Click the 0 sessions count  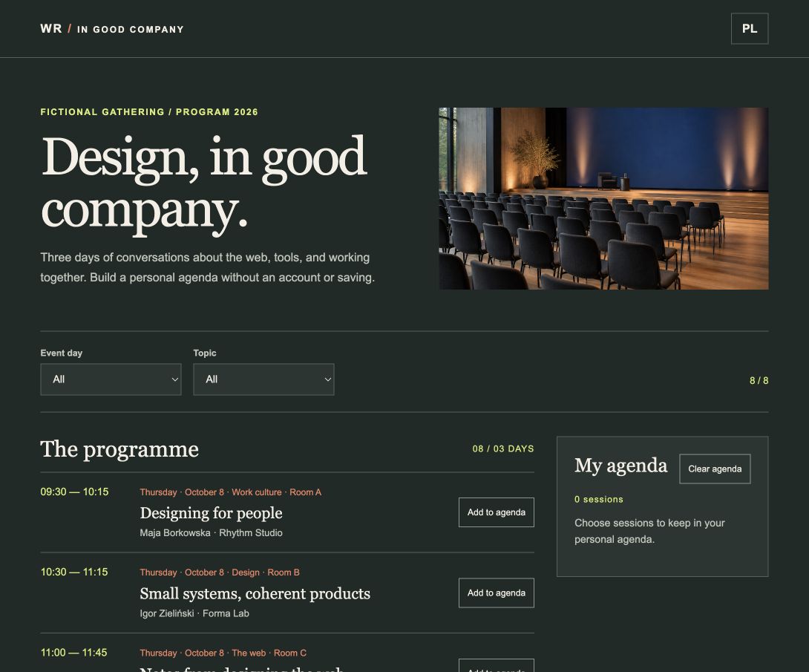(599, 499)
